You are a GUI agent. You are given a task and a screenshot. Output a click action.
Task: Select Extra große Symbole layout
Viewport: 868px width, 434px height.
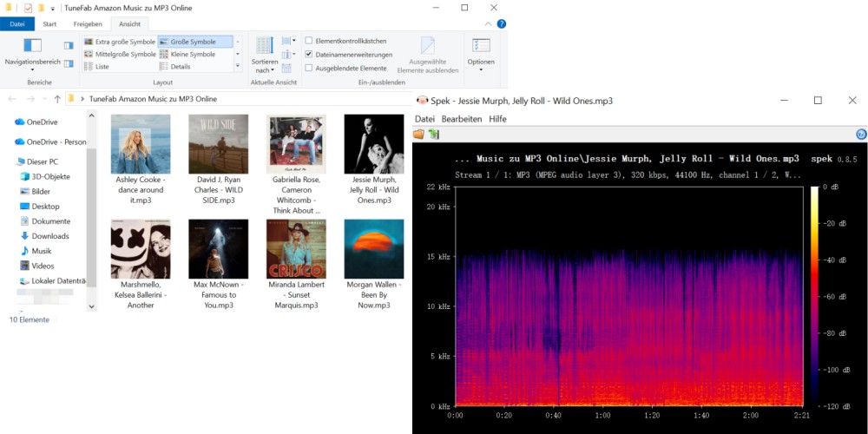(x=120, y=42)
